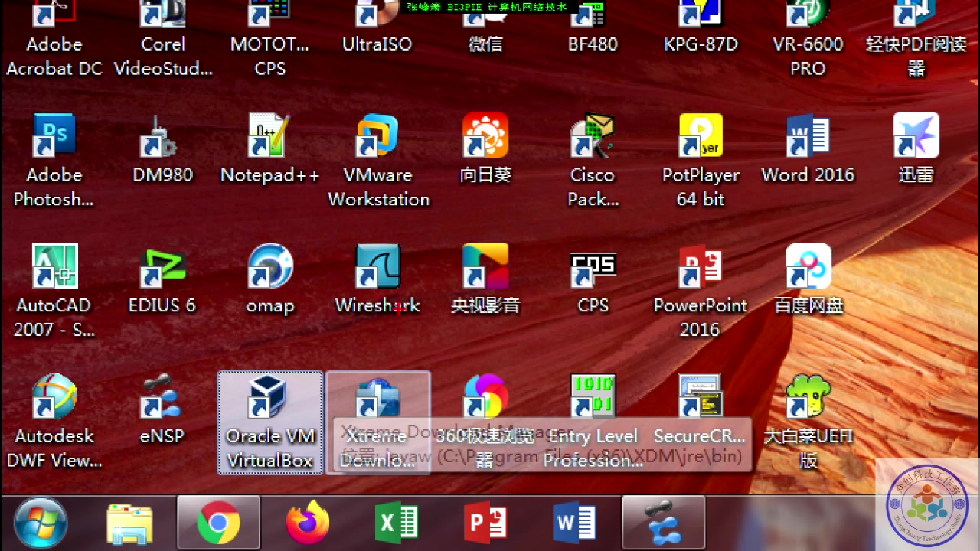
Task: Launch Firefox from the taskbar
Action: pos(308,523)
